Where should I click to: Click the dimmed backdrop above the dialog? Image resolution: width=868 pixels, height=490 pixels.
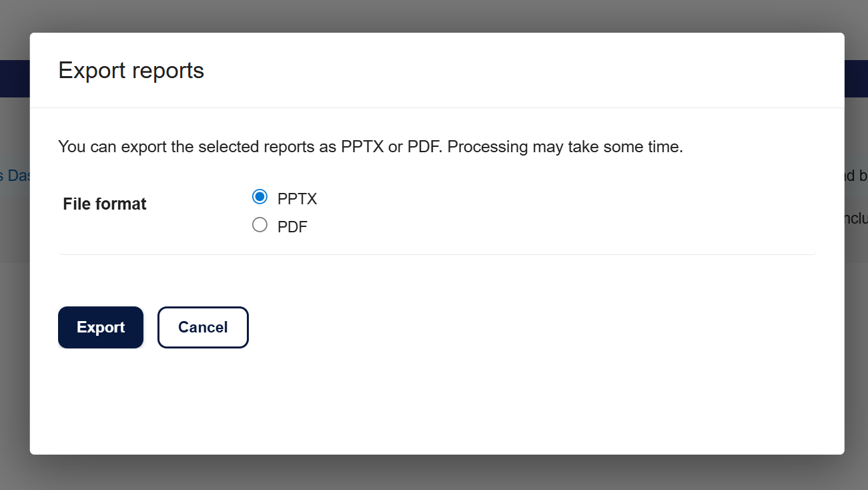[434, 15]
